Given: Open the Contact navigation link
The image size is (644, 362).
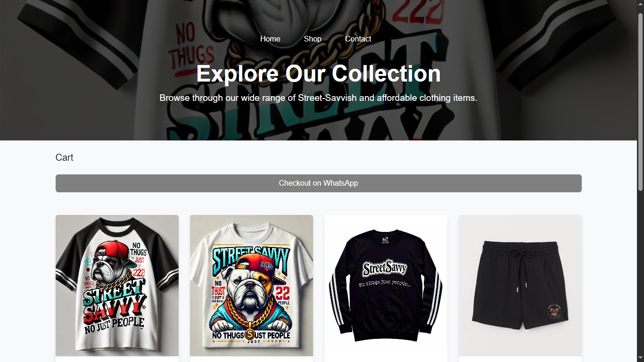Looking at the screenshot, I should tap(358, 39).
